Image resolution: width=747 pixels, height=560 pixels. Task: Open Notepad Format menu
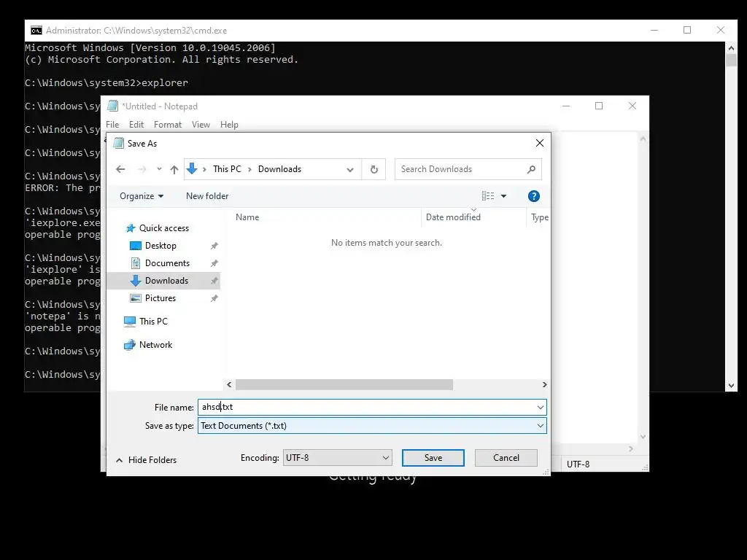[168, 125]
